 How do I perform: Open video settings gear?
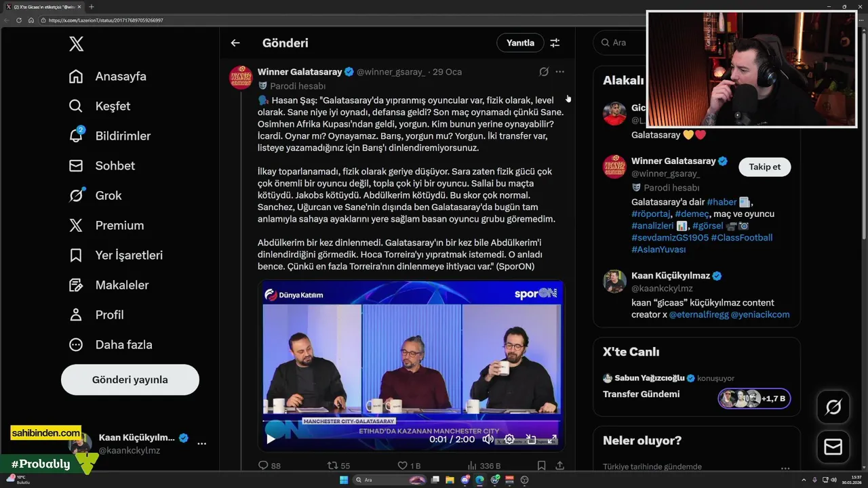point(509,439)
